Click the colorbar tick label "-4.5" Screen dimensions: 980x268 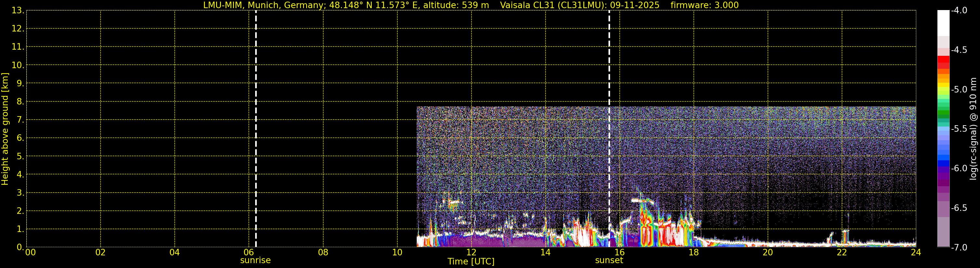click(x=959, y=50)
